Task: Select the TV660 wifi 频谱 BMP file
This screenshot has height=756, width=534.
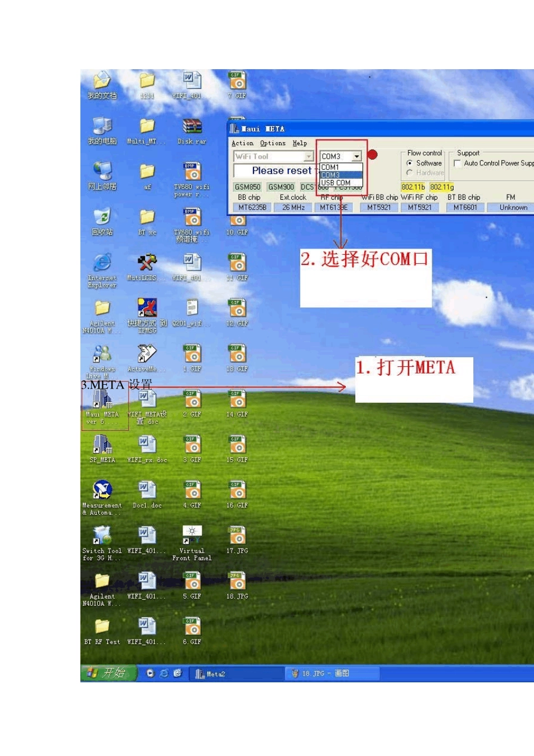Action: coord(192,226)
